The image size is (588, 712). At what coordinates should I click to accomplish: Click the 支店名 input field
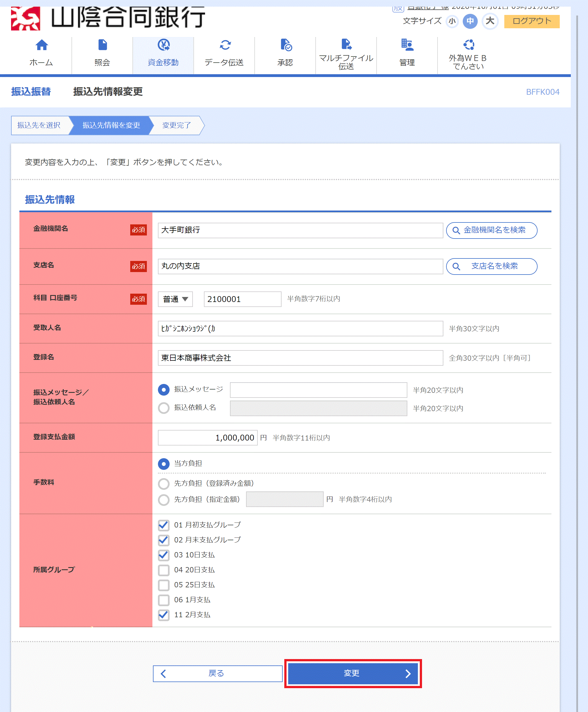pyautogui.click(x=300, y=267)
